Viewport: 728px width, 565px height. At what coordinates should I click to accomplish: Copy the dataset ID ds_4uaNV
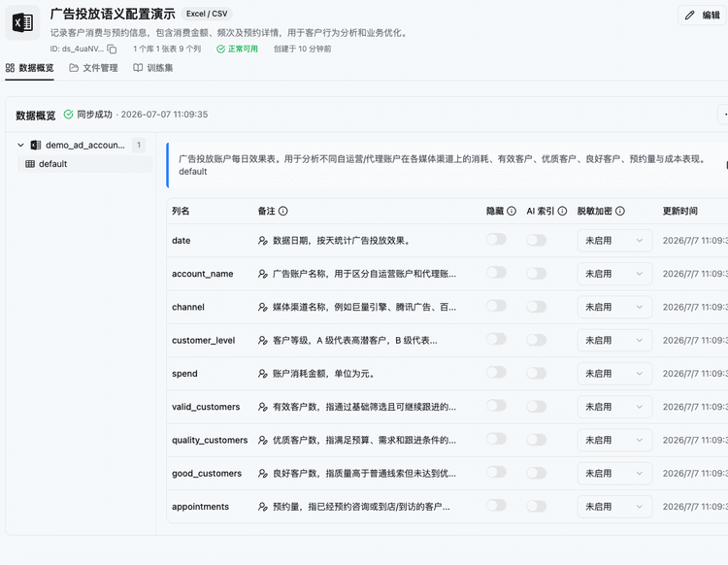pos(112,49)
